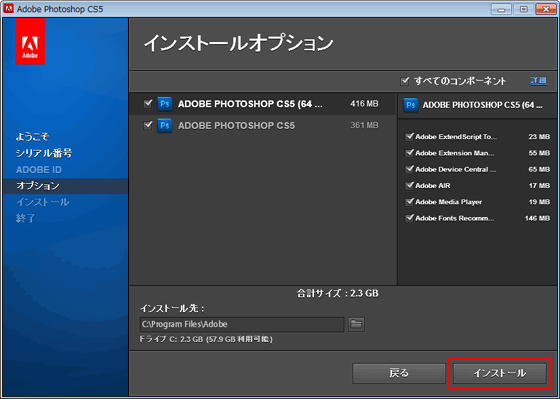This screenshot has height=399, width=560.
Task: Toggle the すべてのコンポーネント checkbox
Action: (405, 81)
